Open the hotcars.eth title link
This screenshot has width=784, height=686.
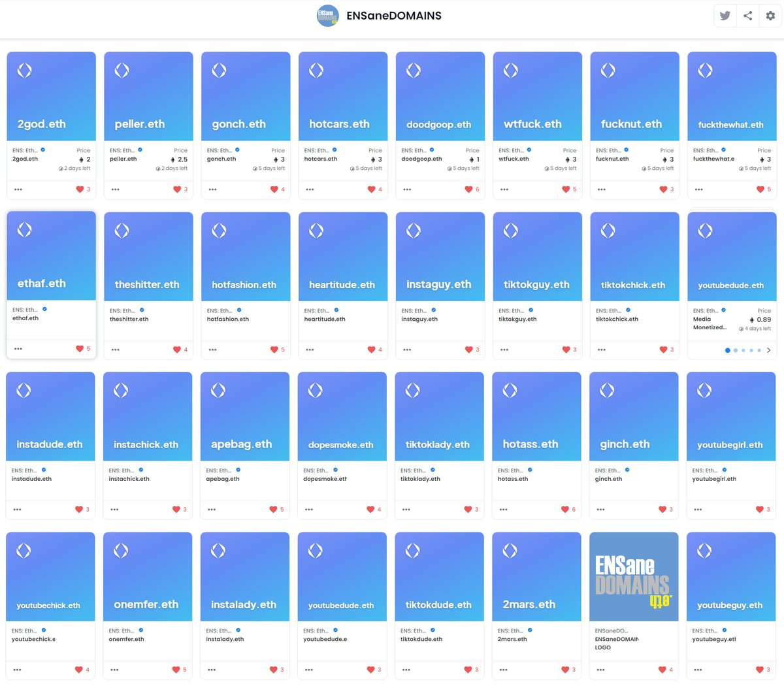pos(321,159)
